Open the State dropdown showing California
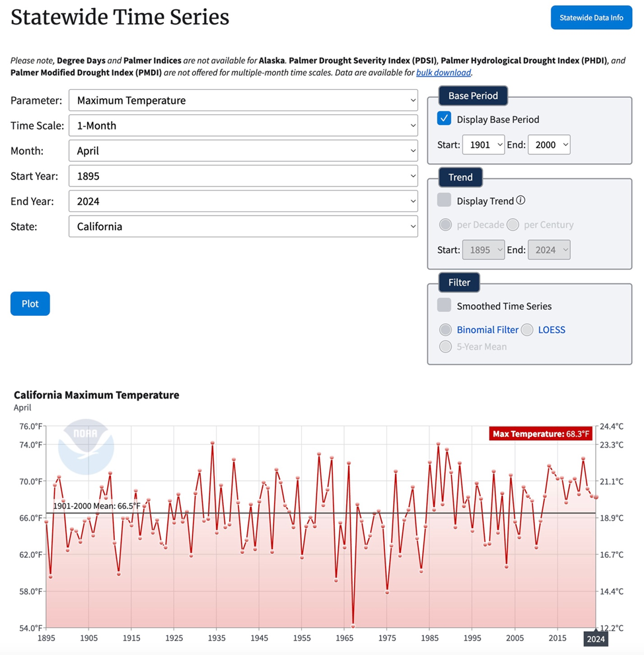644x655 pixels. pyautogui.click(x=243, y=226)
